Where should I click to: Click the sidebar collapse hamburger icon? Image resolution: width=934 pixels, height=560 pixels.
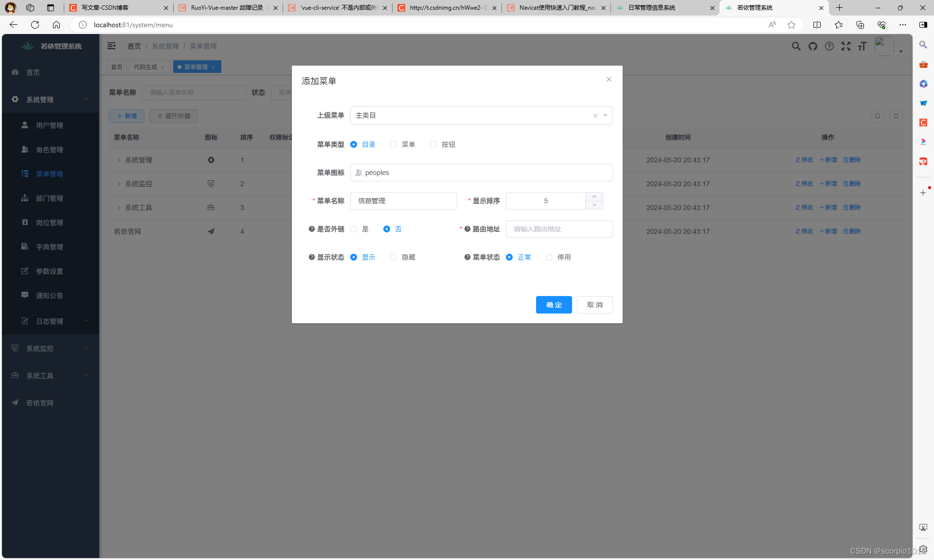click(x=111, y=46)
